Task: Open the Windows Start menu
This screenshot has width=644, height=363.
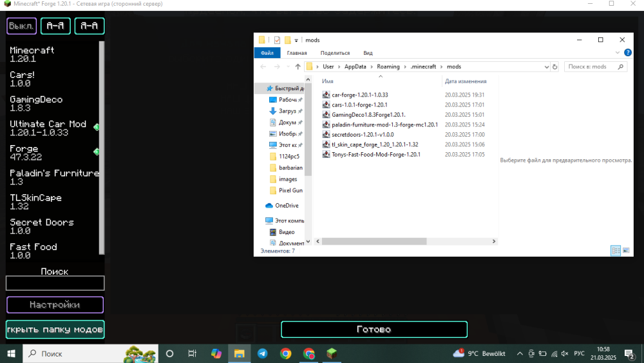Action: click(x=11, y=353)
